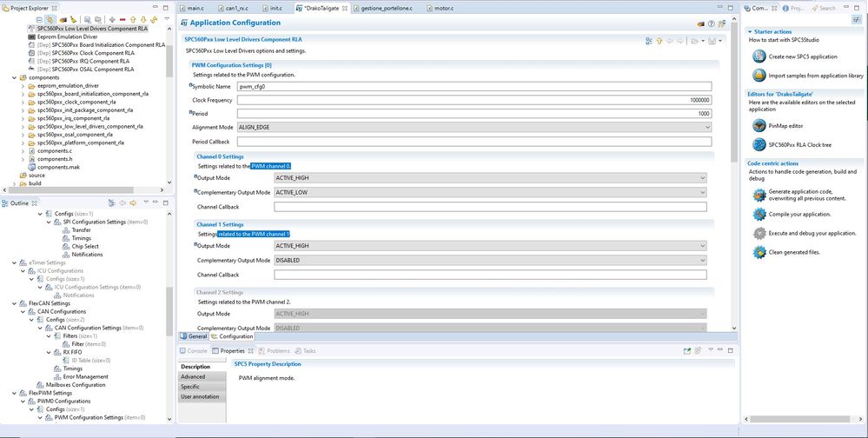Select Chip Select item in Outline

(85, 247)
